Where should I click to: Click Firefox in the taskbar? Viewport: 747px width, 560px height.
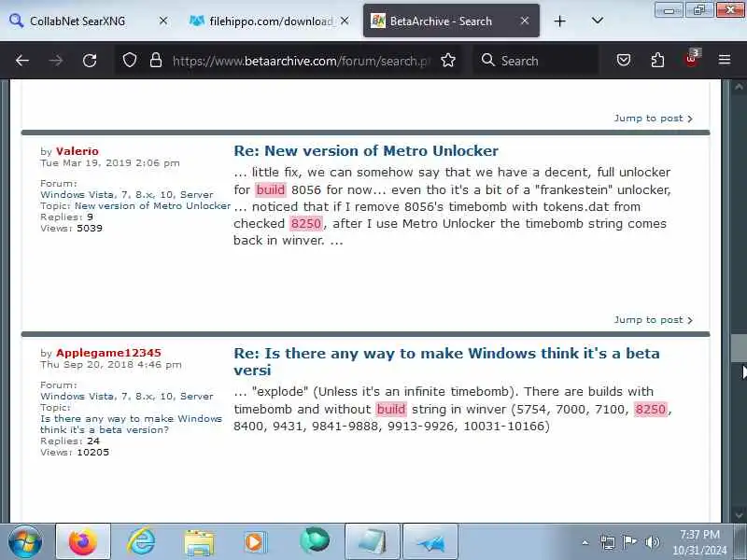(x=83, y=541)
